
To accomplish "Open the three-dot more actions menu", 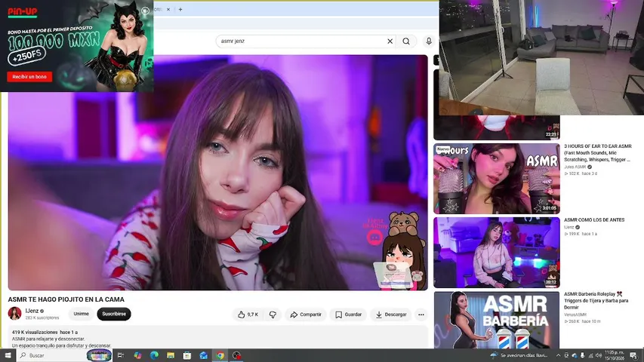I will click(x=421, y=314).
